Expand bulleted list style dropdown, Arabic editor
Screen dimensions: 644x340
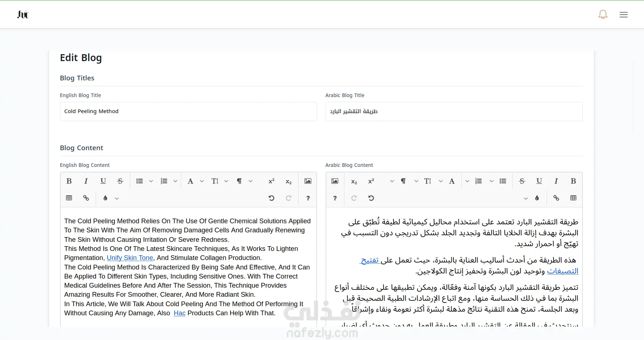pos(492,181)
